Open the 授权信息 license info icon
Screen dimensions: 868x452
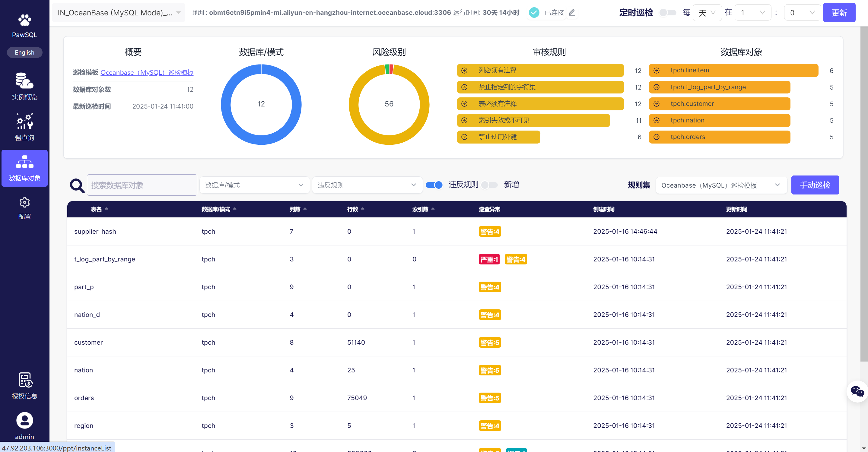point(24,380)
